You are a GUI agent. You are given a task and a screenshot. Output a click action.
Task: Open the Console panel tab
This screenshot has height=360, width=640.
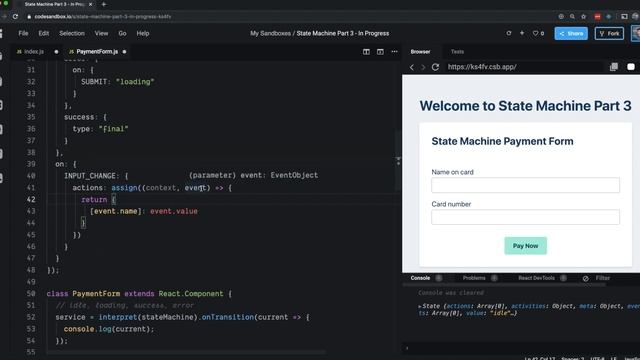click(x=420, y=278)
